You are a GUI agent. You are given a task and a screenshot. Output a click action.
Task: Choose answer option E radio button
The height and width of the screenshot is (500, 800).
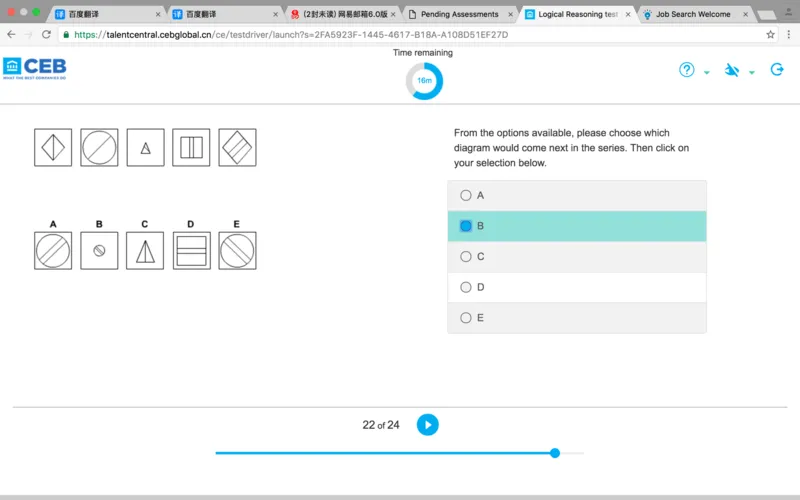466,318
